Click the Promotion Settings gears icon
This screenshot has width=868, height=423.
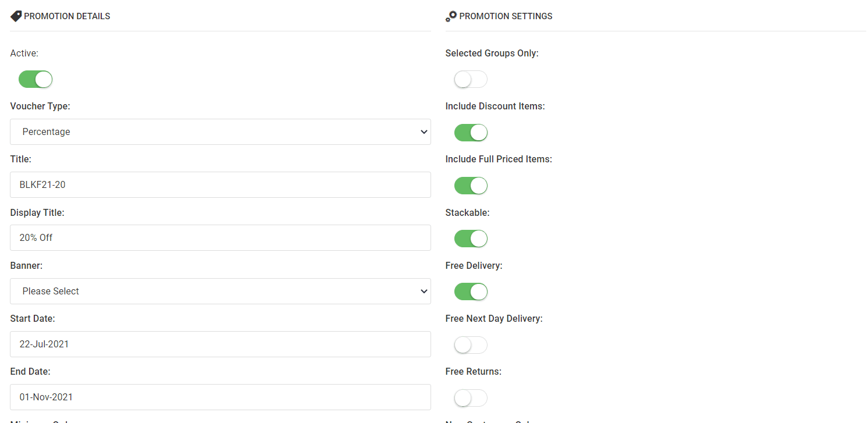tap(451, 16)
